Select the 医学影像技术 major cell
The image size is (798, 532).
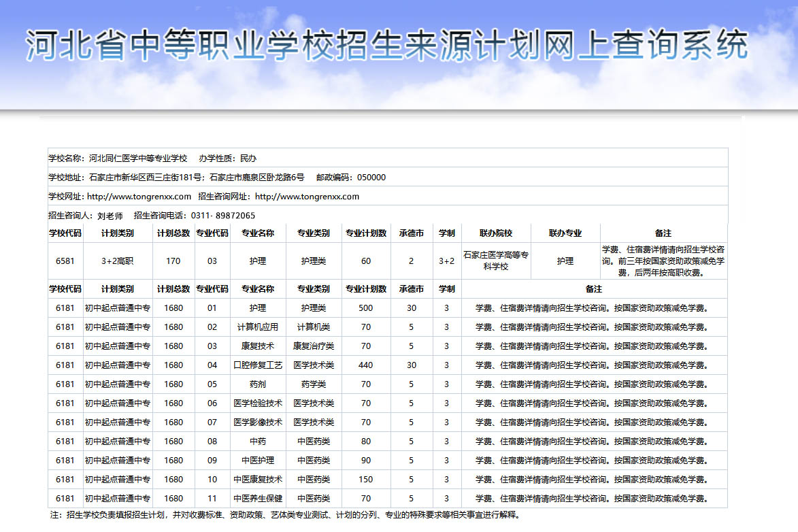click(x=258, y=422)
